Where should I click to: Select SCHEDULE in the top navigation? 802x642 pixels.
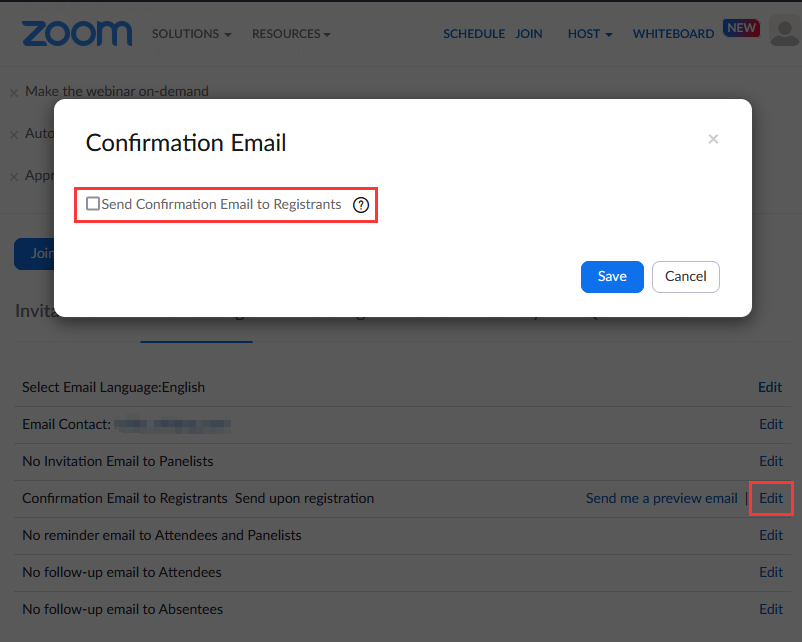[474, 33]
